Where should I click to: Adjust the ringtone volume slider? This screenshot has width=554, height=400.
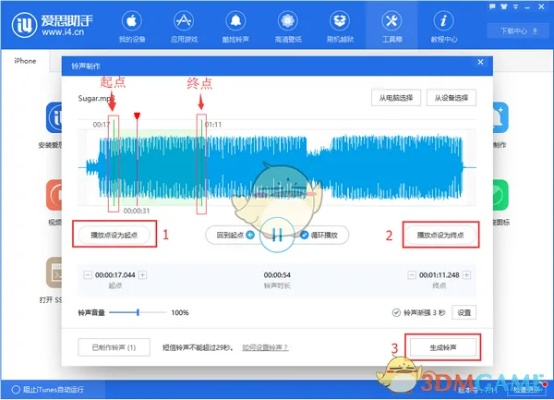[138, 312]
